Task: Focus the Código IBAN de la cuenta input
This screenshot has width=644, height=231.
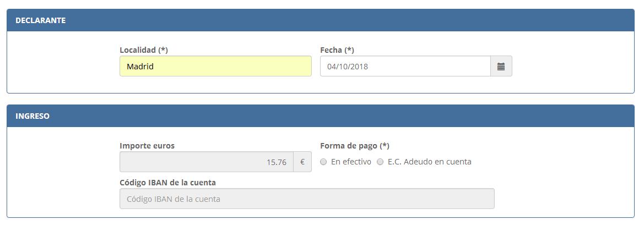Action: pos(307,199)
